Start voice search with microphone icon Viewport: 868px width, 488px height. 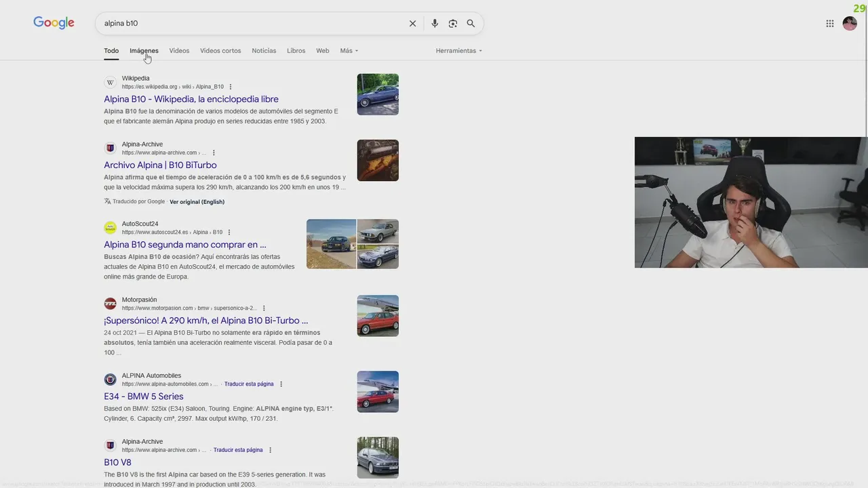(435, 24)
